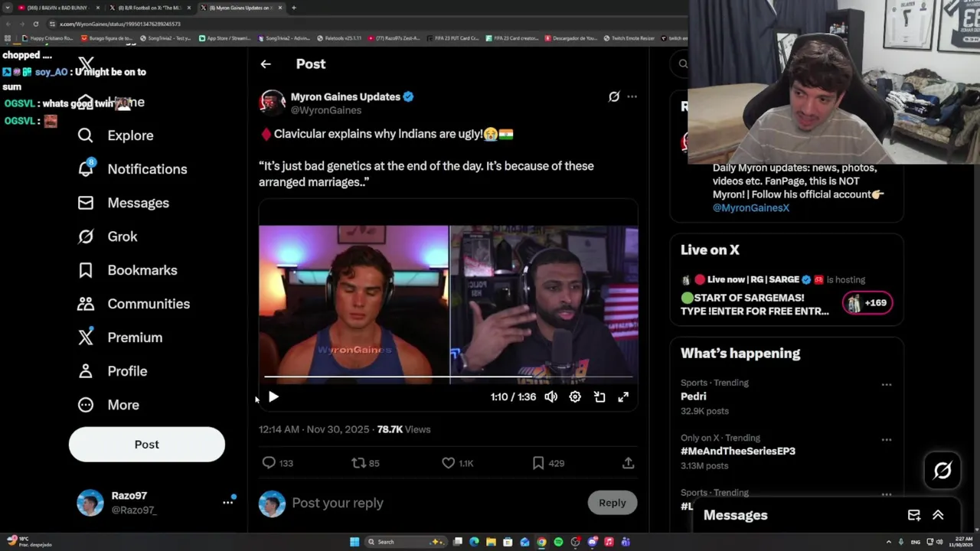Switch to the B/R Football on X tab
The image size is (980, 551).
tap(150, 8)
